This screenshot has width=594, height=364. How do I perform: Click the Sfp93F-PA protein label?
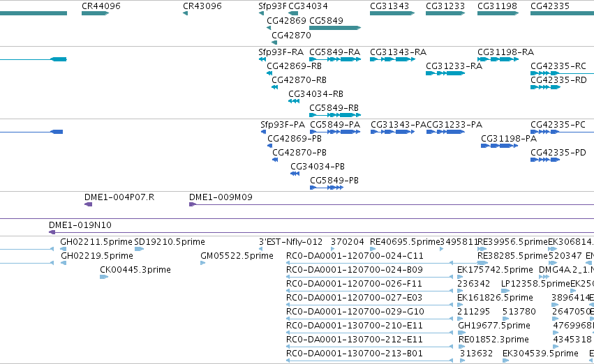(x=283, y=125)
